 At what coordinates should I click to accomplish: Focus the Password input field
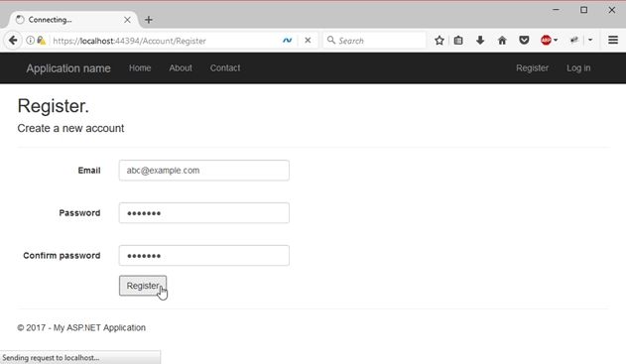click(204, 212)
